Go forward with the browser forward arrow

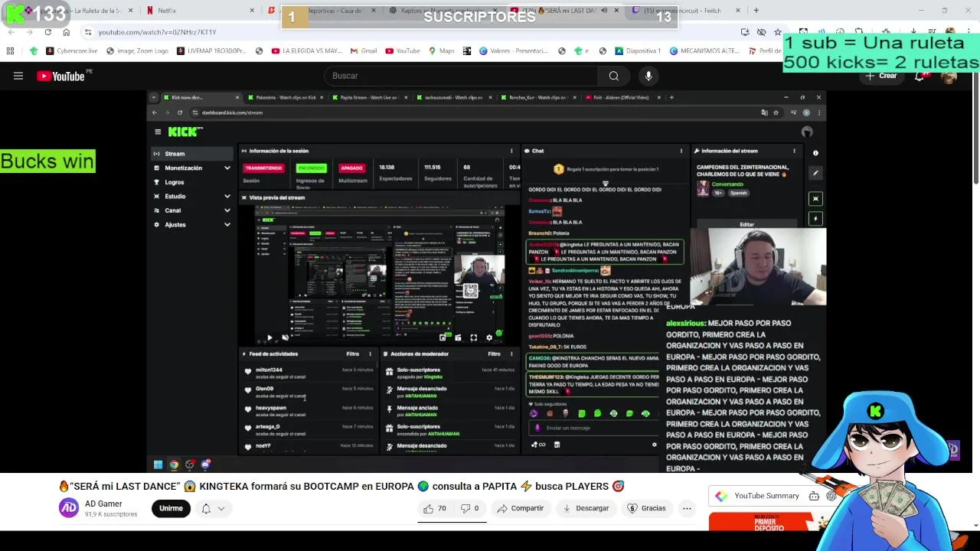point(29,32)
